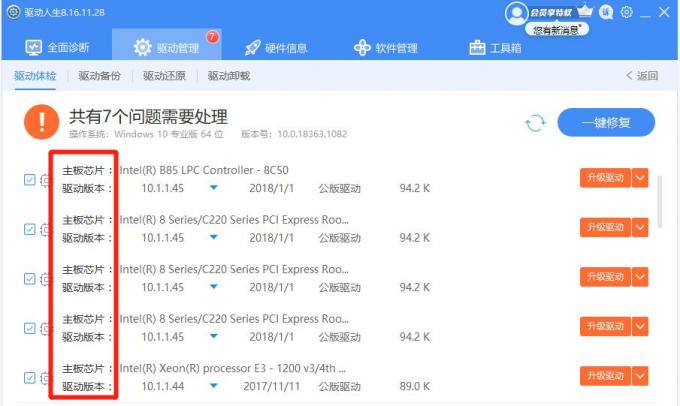Screen dimensions: 680x406
Task: Click the date "2017/11/11"
Action: [x=271, y=386]
